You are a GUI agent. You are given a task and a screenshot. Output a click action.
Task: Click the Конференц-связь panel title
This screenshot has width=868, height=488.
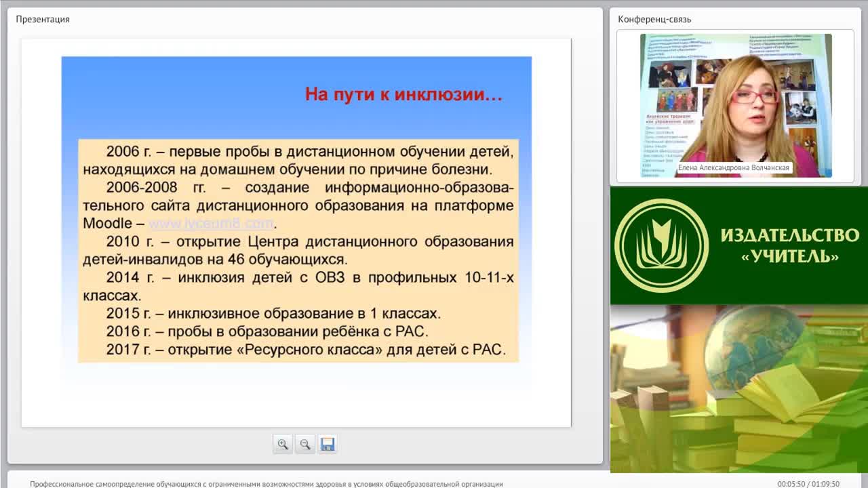point(654,19)
